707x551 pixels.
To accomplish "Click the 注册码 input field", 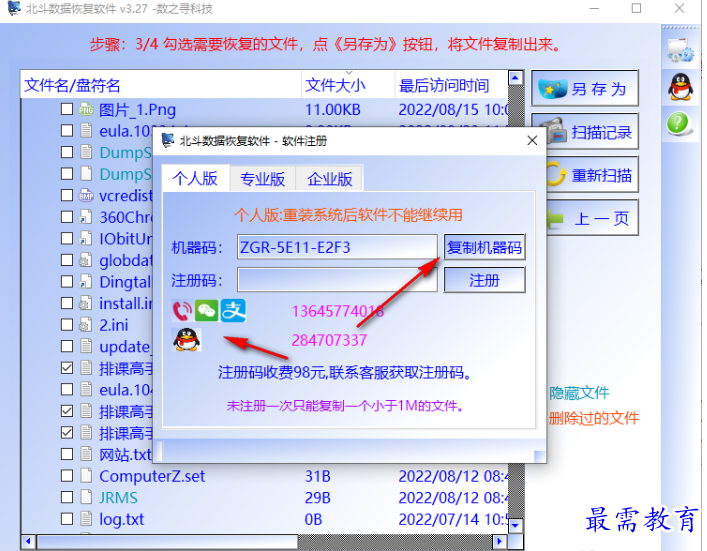I will [x=337, y=280].
